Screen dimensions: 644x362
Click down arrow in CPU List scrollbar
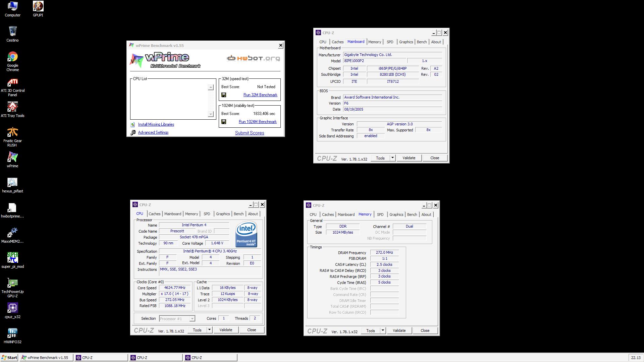tap(211, 114)
